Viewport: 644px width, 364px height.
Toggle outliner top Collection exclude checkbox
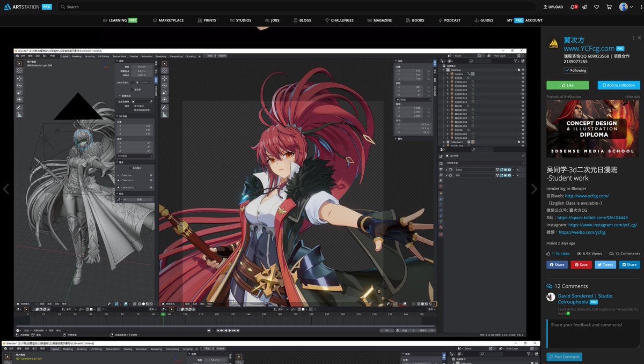[x=518, y=70]
